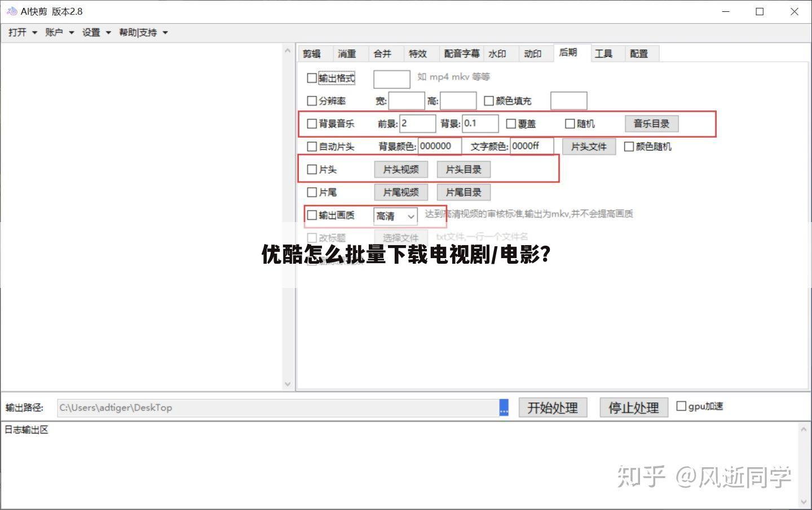Open the 设置 menu
This screenshot has width=812, height=510.
coord(96,33)
